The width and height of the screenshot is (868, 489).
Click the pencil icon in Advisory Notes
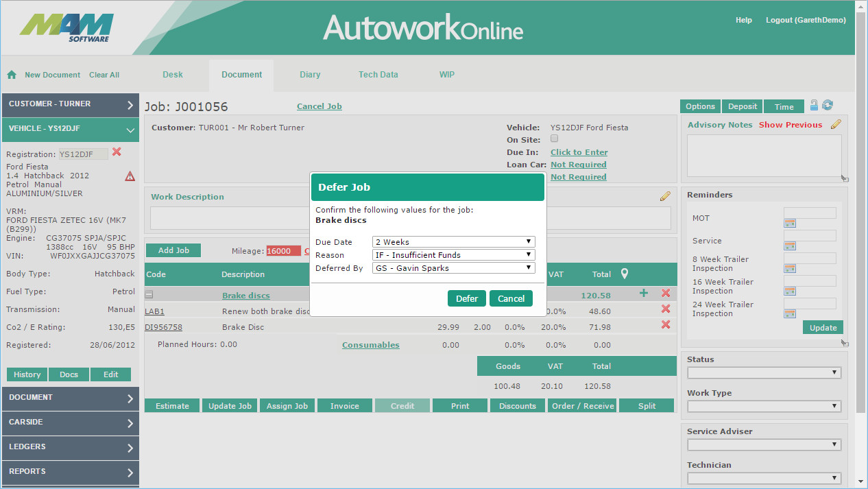836,124
